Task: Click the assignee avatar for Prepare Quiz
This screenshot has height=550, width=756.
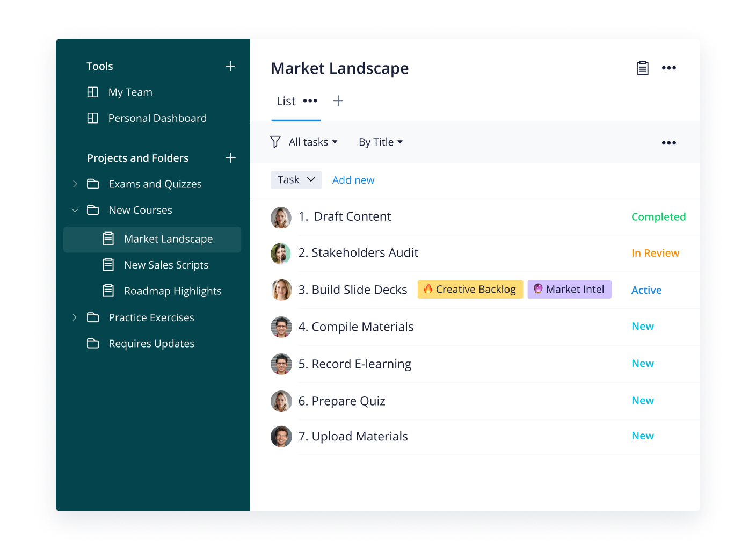Action: click(281, 401)
